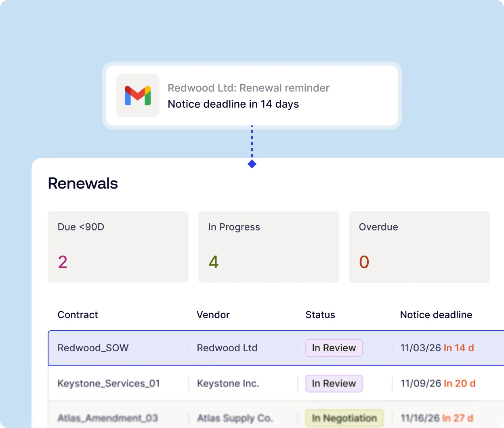Open the In Progress summary card

click(x=269, y=247)
